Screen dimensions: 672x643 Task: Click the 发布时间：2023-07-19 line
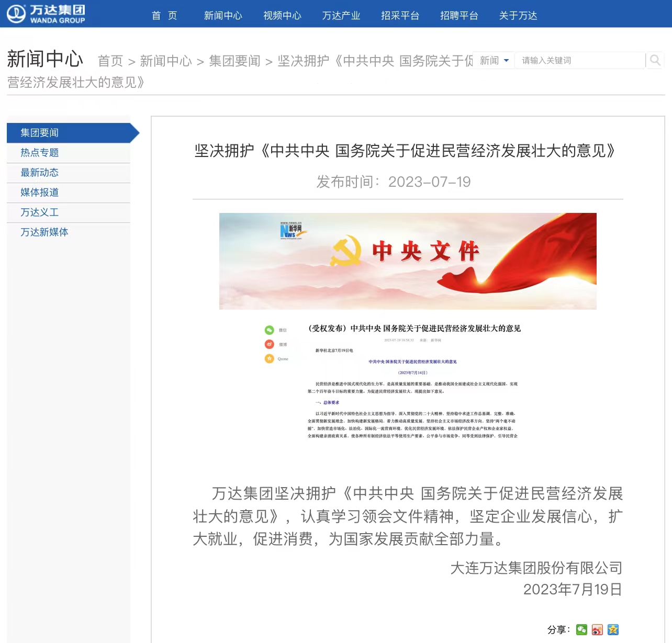coord(394,182)
